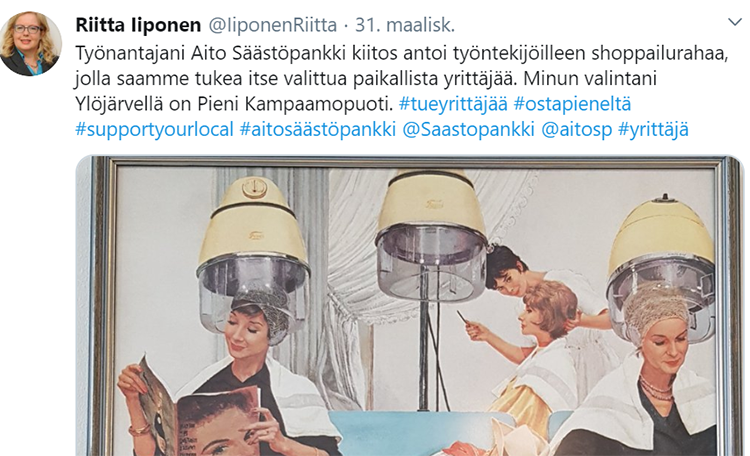Open the #aitosäästöpankki hashtag
The height and width of the screenshot is (456, 750).
tap(318, 129)
